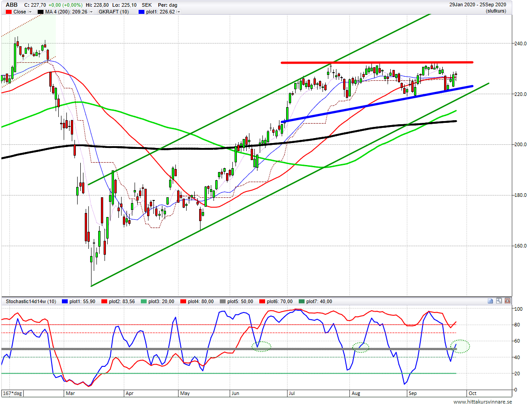
Task: Click the Lo: 225,10 value
Action: (125, 5)
